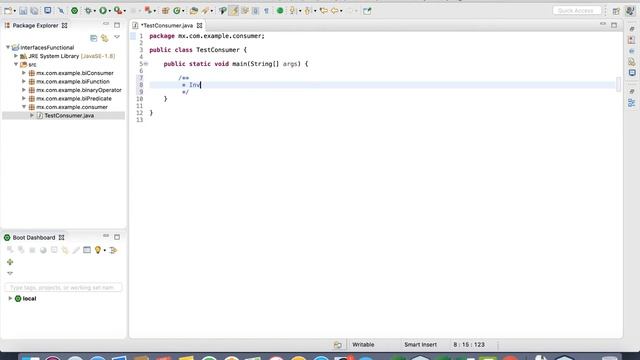
Task: Click in Boot Dashboard tags filter field
Action: [x=63, y=287]
